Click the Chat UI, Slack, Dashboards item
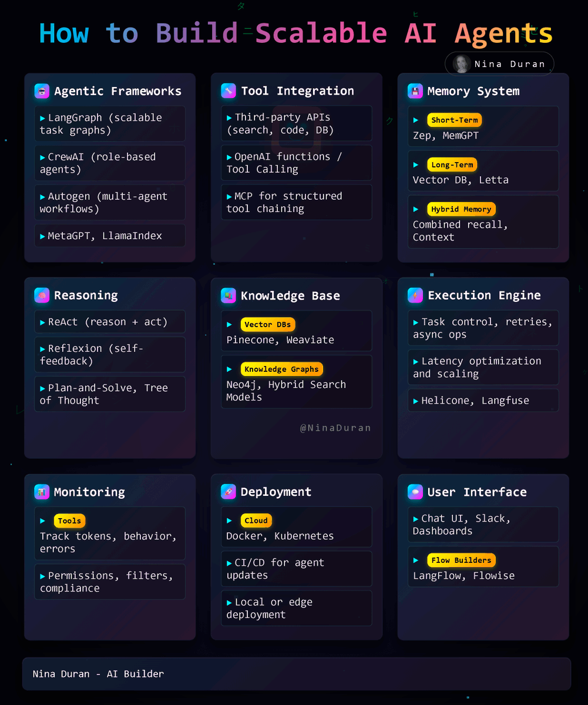 pyautogui.click(x=483, y=525)
